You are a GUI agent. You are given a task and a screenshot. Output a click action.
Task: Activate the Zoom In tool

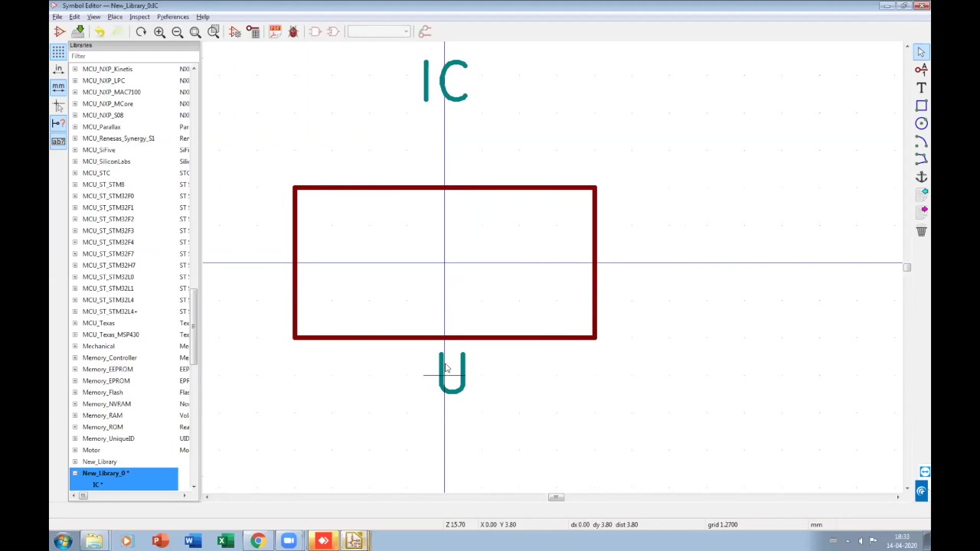point(158,31)
